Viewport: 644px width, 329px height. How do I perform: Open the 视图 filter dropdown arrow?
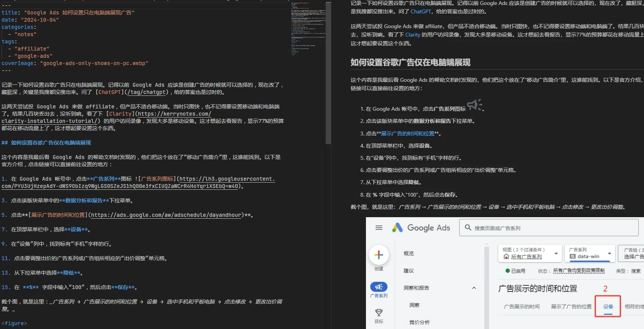556,253
